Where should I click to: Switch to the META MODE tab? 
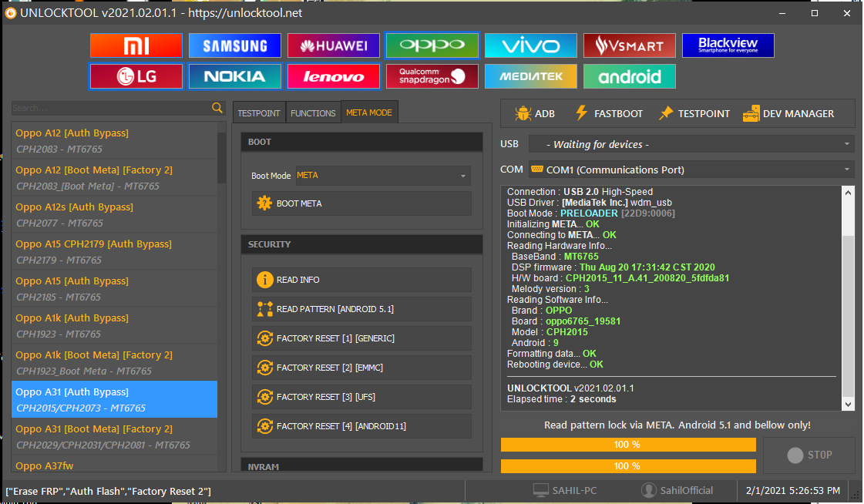pyautogui.click(x=369, y=113)
